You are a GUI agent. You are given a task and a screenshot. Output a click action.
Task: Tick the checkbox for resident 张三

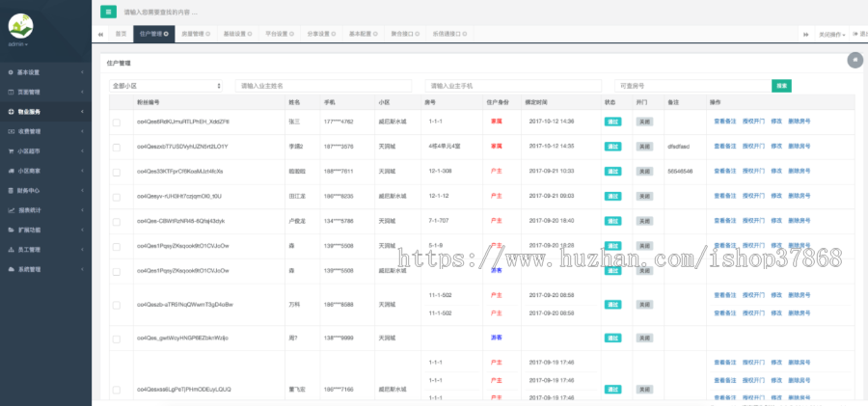[117, 122]
